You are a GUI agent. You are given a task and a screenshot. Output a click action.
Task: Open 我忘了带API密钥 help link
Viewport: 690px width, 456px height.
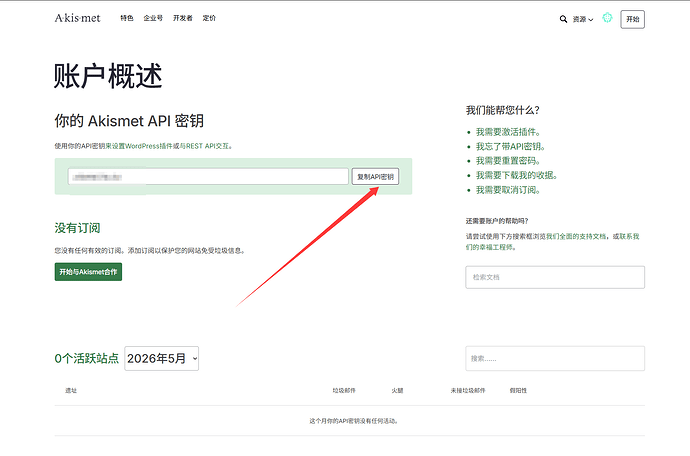click(x=511, y=147)
